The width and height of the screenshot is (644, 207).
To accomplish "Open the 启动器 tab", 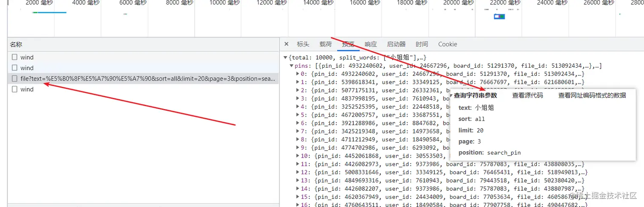I will point(396,44).
